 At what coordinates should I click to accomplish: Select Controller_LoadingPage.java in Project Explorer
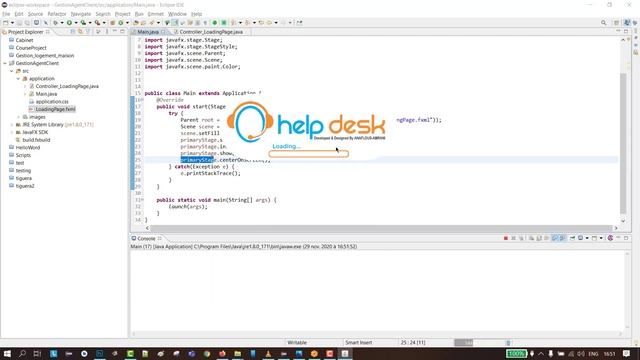[x=67, y=87]
